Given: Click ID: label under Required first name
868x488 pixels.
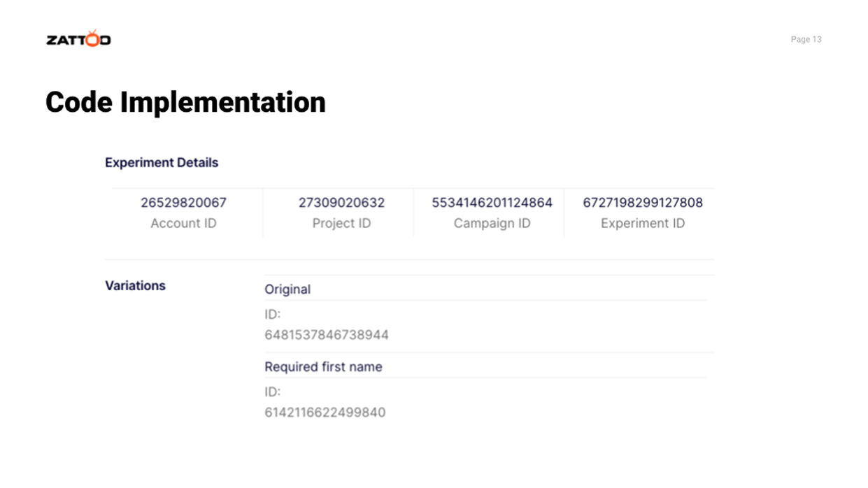Looking at the screenshot, I should pyautogui.click(x=272, y=392).
